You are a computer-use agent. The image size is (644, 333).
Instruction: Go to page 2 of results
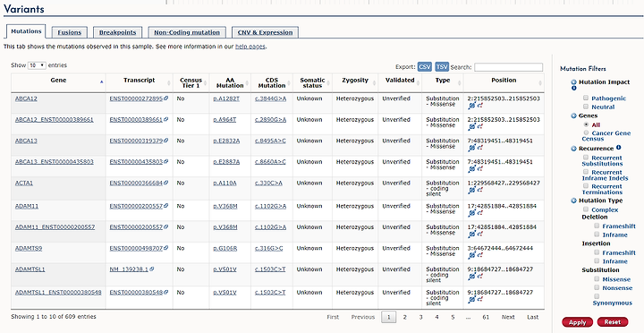coord(404,317)
